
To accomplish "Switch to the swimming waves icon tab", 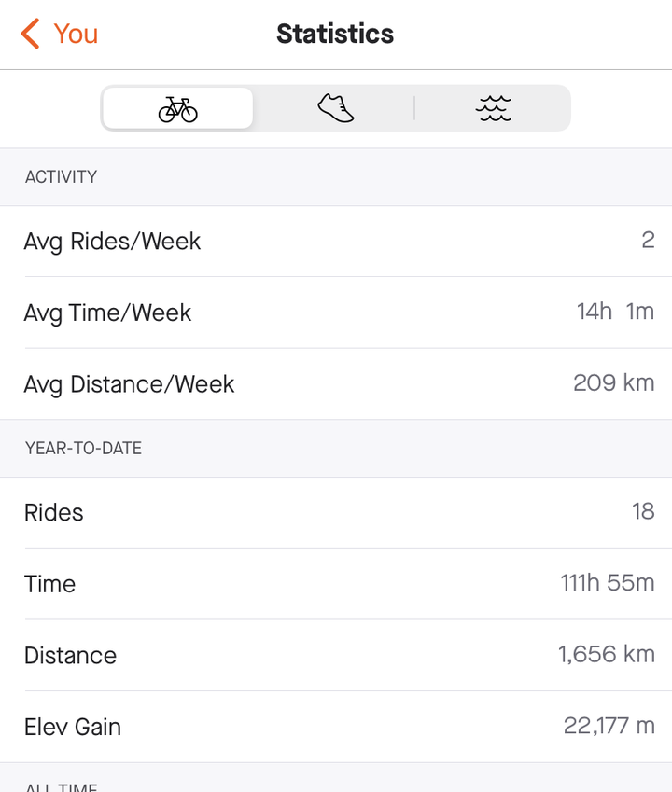I will 493,108.
